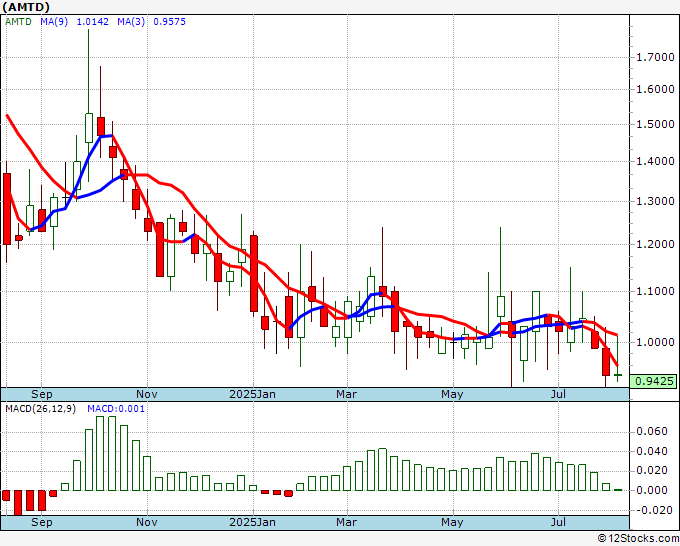
Task: Click Sep on the MACD panel time axis
Action: 42,522
